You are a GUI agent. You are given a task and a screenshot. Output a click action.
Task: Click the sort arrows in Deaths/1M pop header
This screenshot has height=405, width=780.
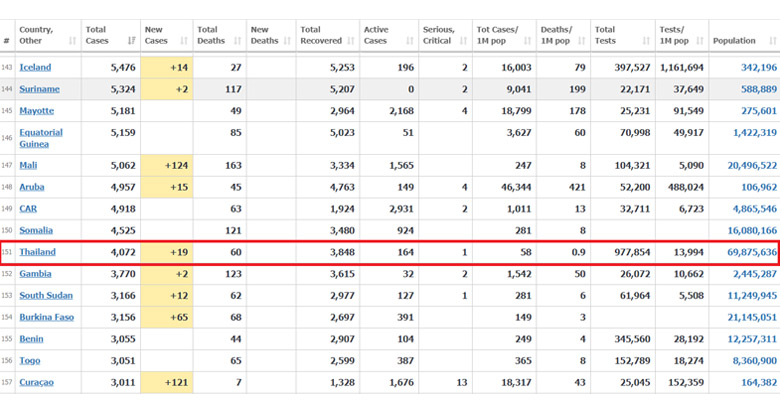(x=584, y=41)
